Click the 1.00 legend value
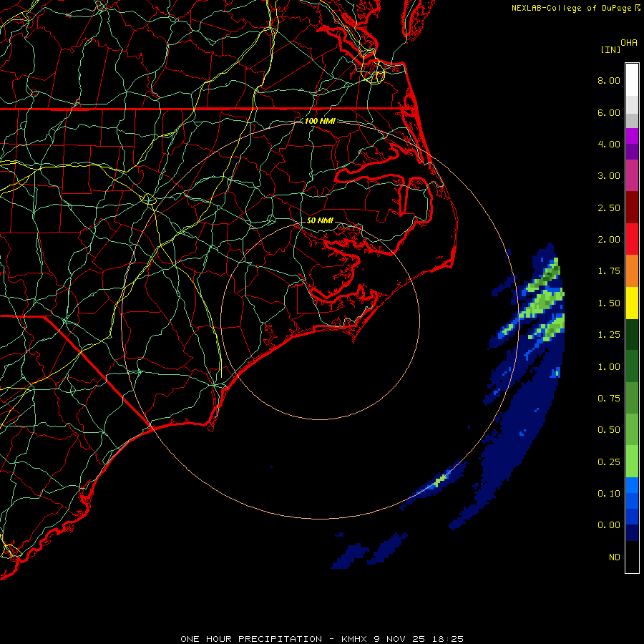 click(609, 367)
